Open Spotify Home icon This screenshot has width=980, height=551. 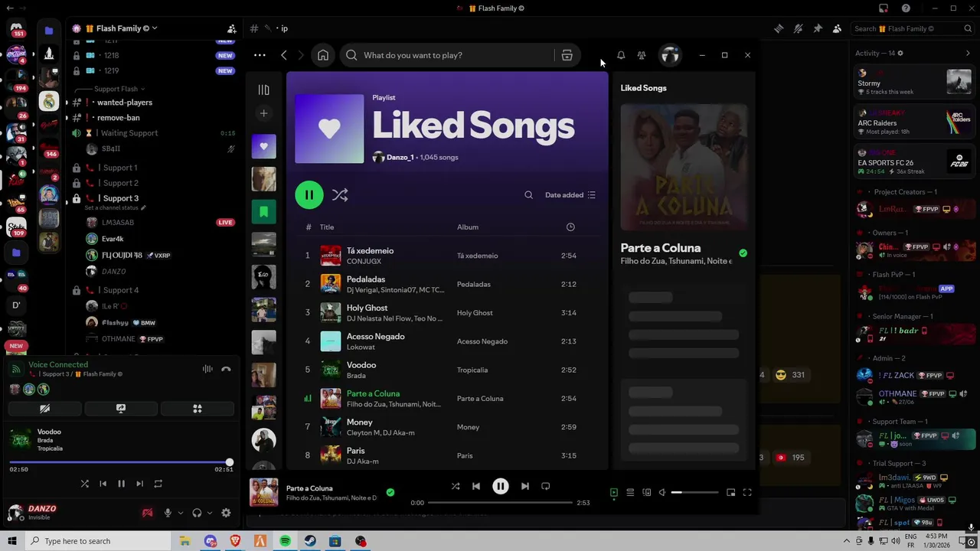point(323,55)
